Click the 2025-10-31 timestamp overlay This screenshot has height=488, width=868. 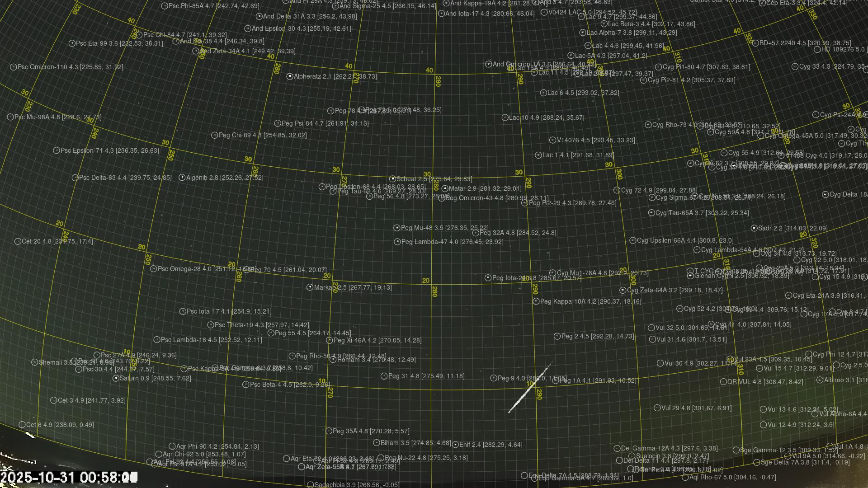(x=68, y=478)
